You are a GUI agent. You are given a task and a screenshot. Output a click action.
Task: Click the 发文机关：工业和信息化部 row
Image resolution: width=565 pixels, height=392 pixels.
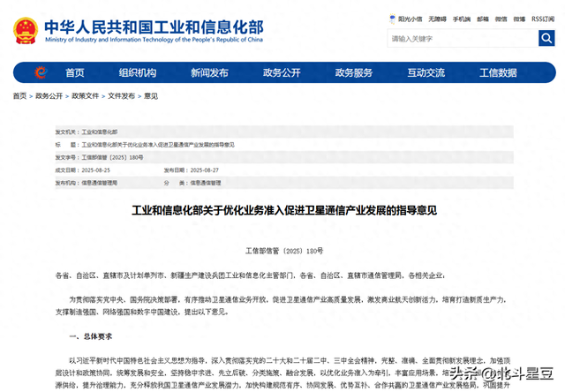(x=284, y=132)
